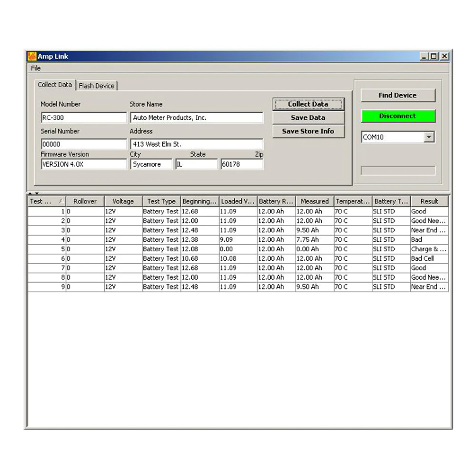476x476 pixels.
Task: Click the Find Device button
Action: (x=397, y=95)
